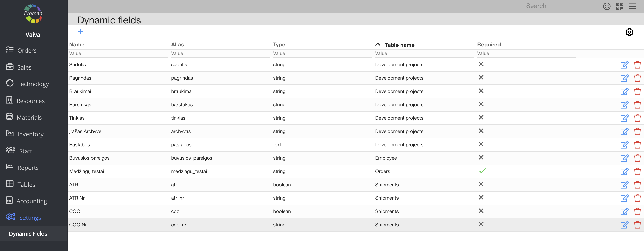Screen dimensions: 644x251
Task: Open the table settings gear icon
Action: pos(629,32)
